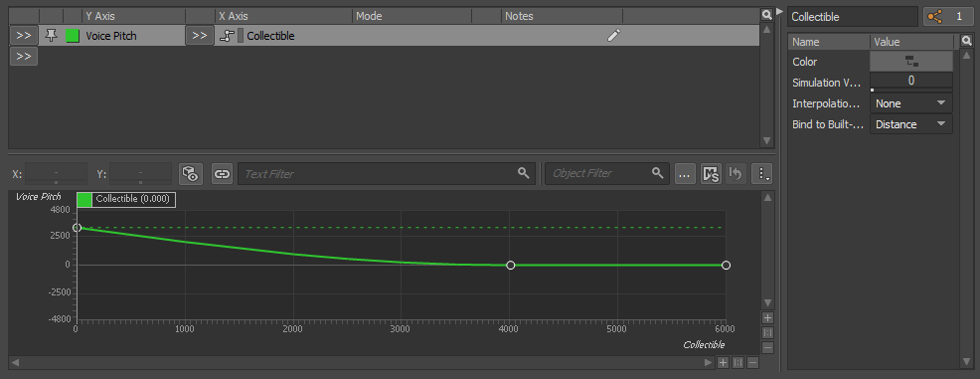The height and width of the screenshot is (379, 980).
Task: Click the graph scroll left arrow
Action: tap(15, 362)
